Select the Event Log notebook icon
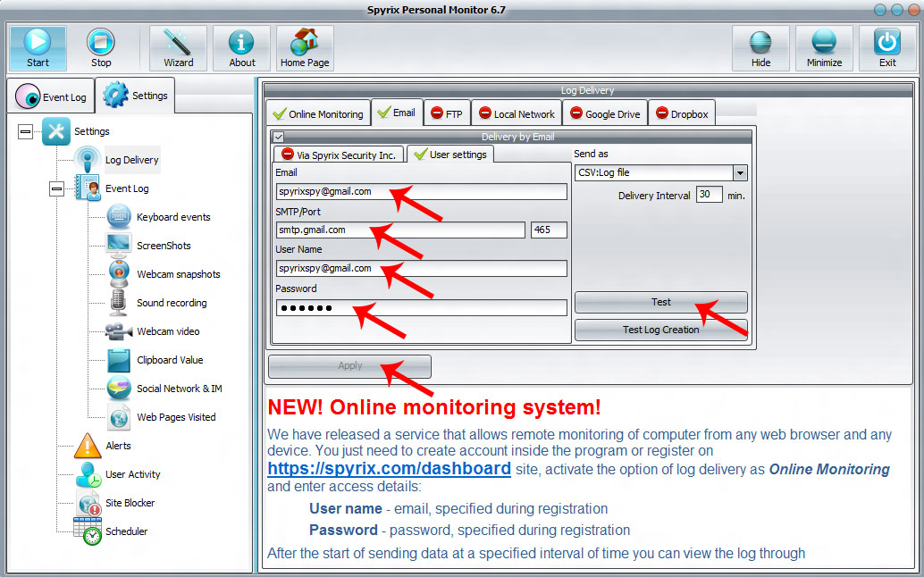The width and height of the screenshot is (924, 577). [x=88, y=188]
